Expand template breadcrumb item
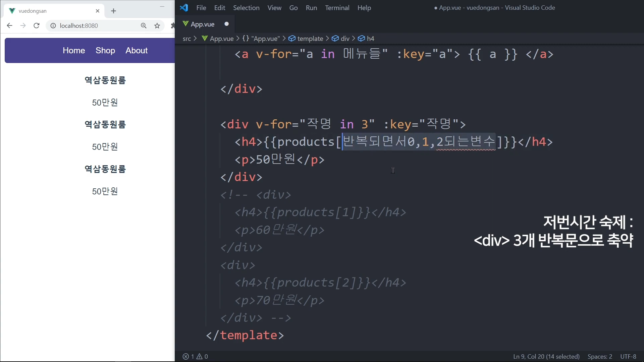This screenshot has width=644, height=362. coord(310,39)
